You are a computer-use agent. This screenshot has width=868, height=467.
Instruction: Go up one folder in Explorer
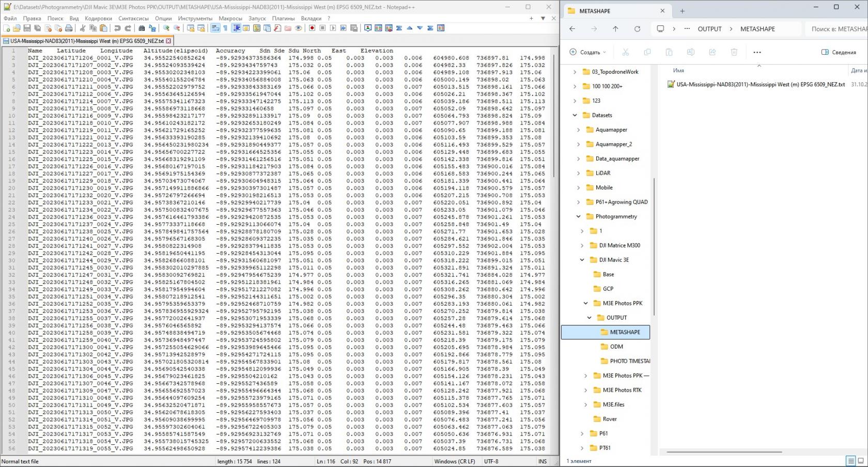pos(615,29)
